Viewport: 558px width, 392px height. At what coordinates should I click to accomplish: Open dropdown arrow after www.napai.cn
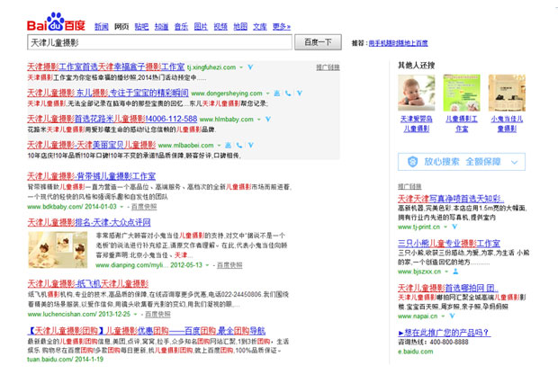(x=443, y=316)
